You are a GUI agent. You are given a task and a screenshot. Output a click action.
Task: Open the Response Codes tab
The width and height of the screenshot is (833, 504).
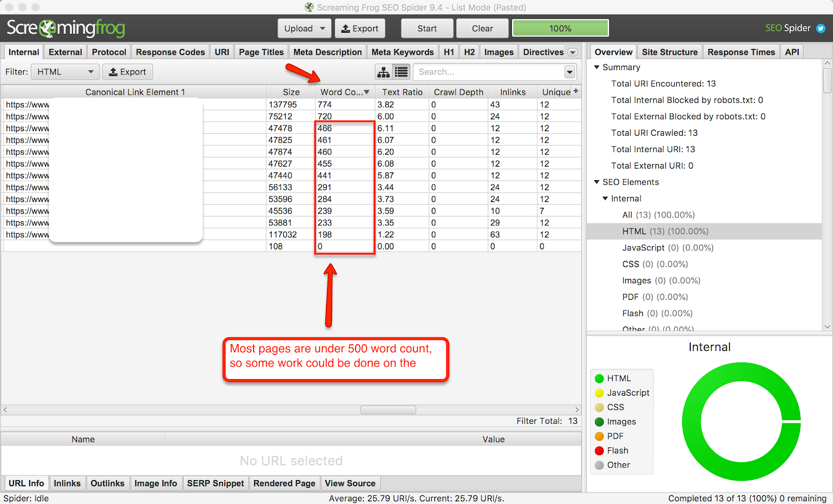tap(170, 52)
